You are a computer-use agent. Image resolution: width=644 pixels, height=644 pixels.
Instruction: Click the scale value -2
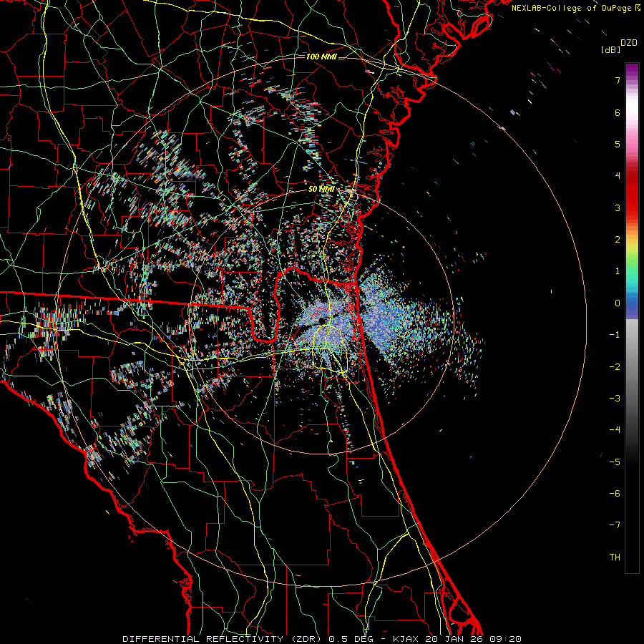615,367
